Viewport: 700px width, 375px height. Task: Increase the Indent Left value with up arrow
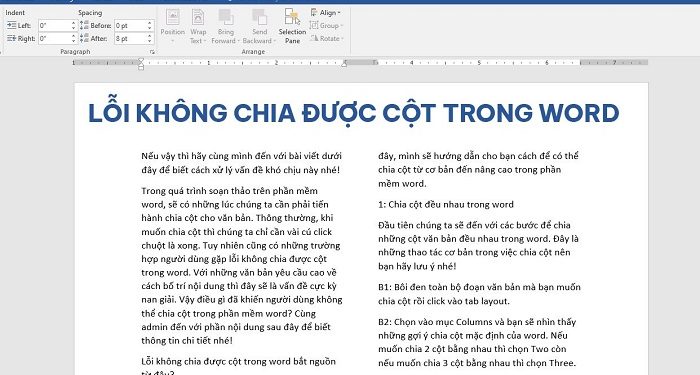[74, 23]
